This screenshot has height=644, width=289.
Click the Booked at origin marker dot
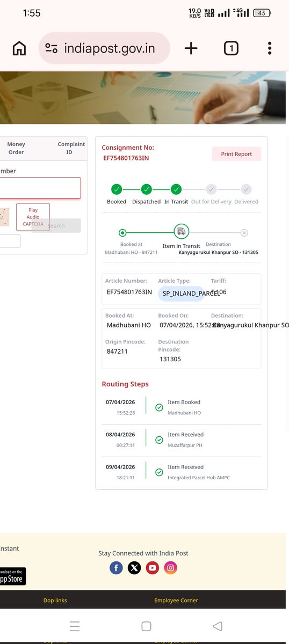(122, 233)
